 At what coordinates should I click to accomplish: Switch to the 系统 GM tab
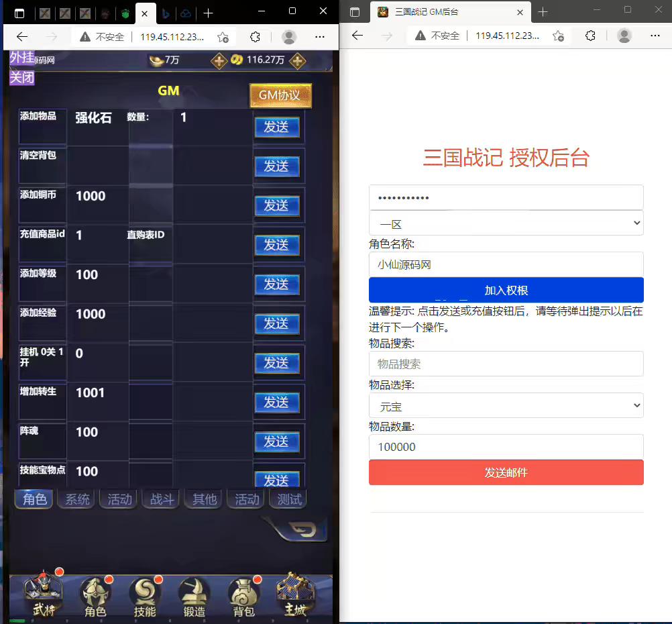point(77,499)
